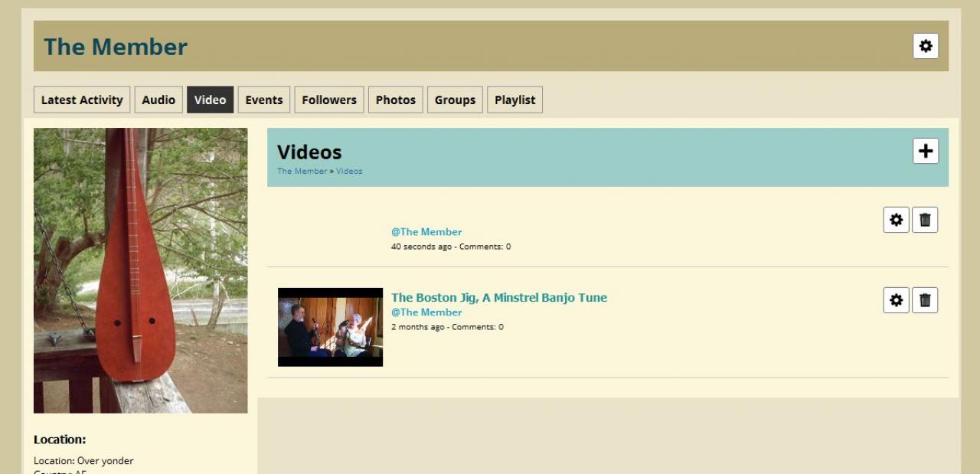Click 'The Member' in the Videos breadcrumb

pyautogui.click(x=302, y=171)
